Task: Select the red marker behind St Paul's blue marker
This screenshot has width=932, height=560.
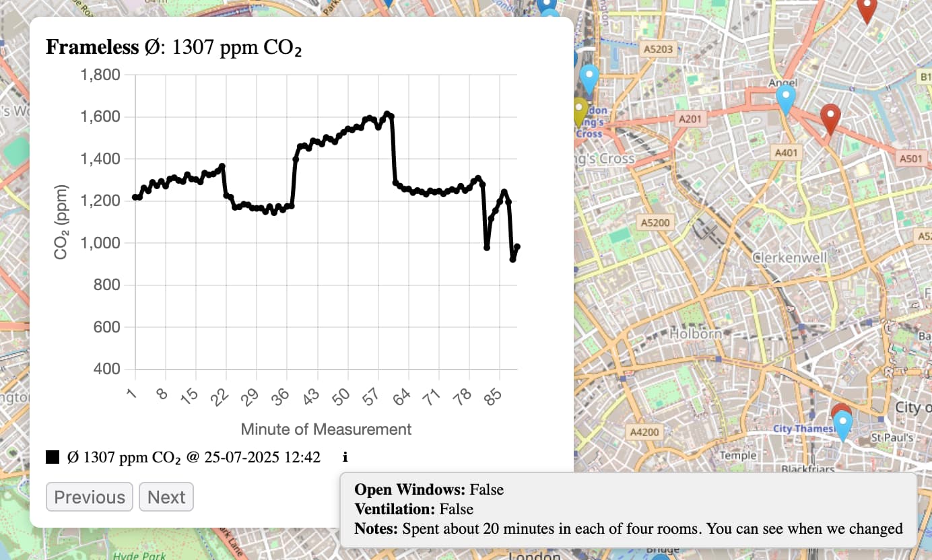Action: pyautogui.click(x=838, y=410)
